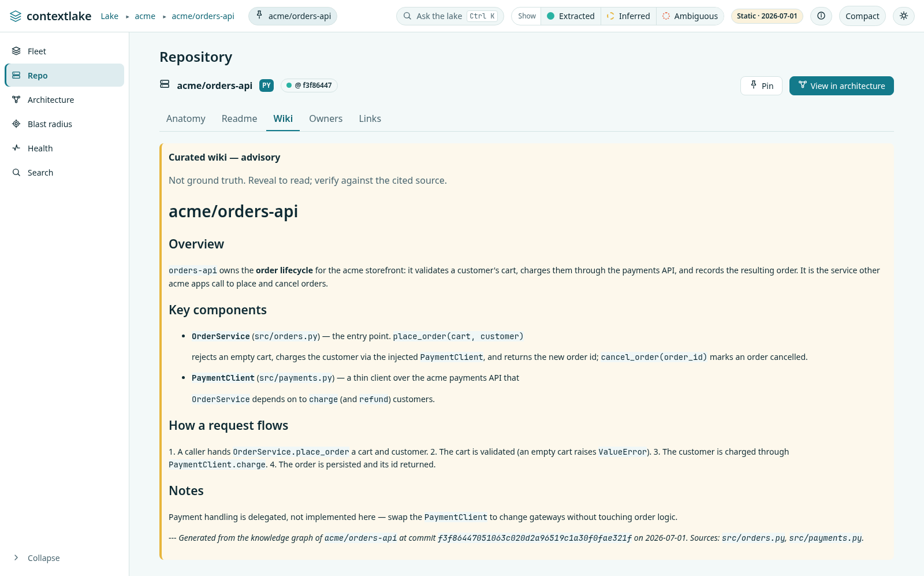The width and height of the screenshot is (924, 576).
Task: Switch to the Owners tab
Action: click(326, 118)
